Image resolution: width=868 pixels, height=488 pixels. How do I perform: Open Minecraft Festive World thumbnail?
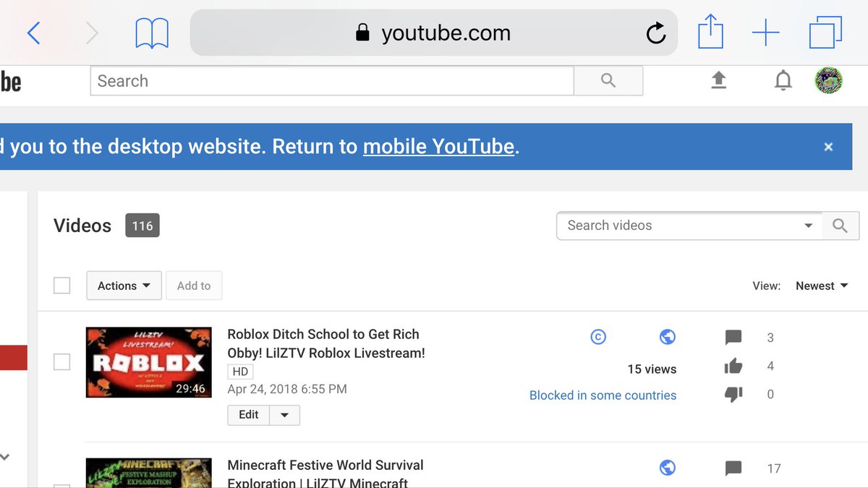pos(149,473)
